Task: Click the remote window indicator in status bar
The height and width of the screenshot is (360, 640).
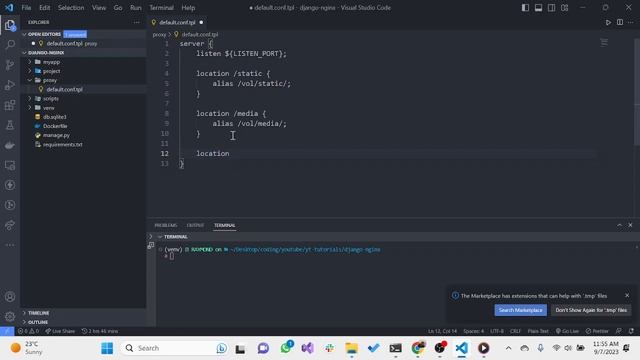Action: (x=7, y=331)
